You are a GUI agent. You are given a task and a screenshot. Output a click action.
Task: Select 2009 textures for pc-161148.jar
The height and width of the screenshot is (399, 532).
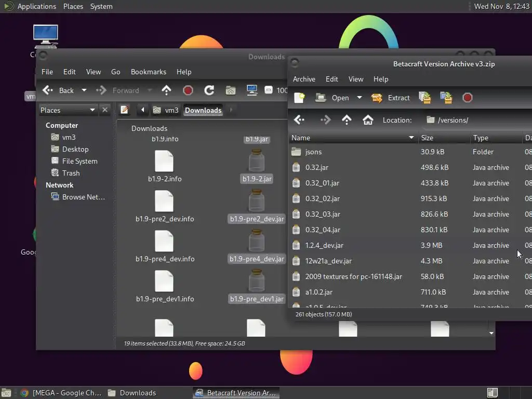410,276
